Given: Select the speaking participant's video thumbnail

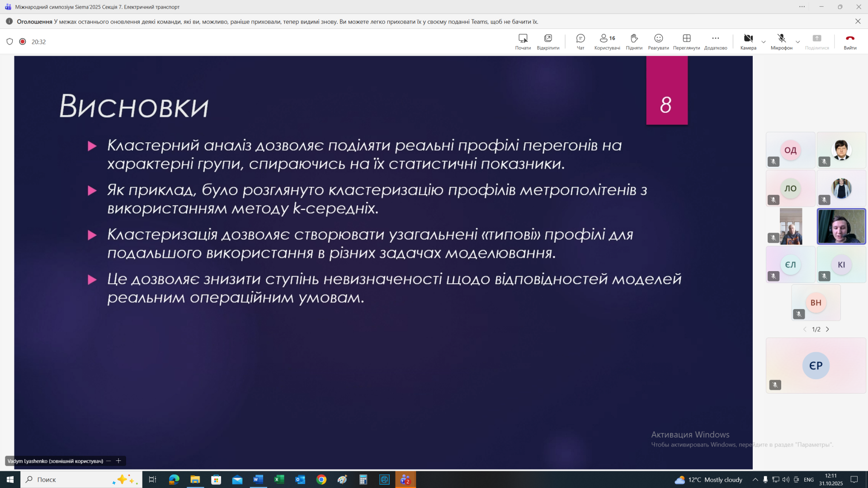Looking at the screenshot, I should pos(841,227).
